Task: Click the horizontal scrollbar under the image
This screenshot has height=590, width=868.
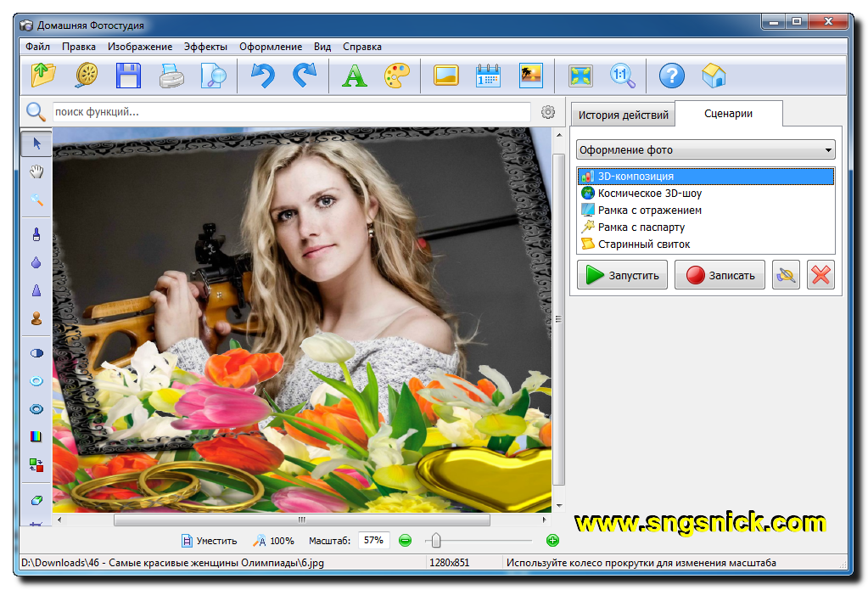Action: [302, 520]
